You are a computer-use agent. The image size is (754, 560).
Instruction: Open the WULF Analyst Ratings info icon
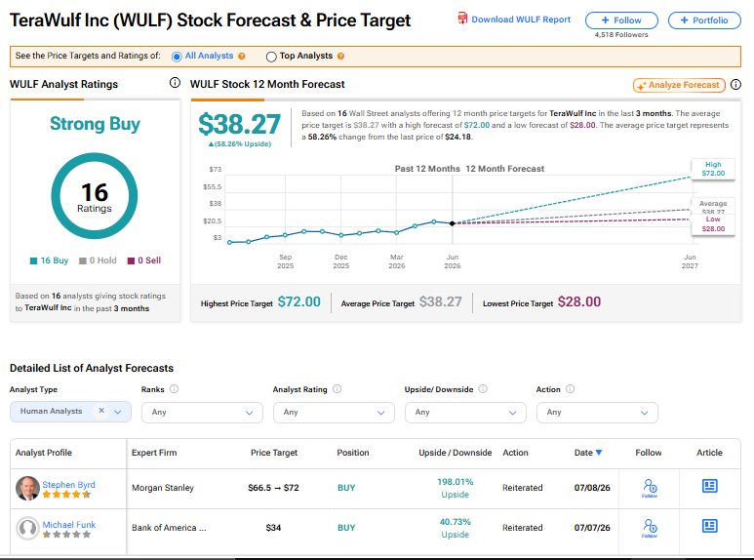point(175,83)
